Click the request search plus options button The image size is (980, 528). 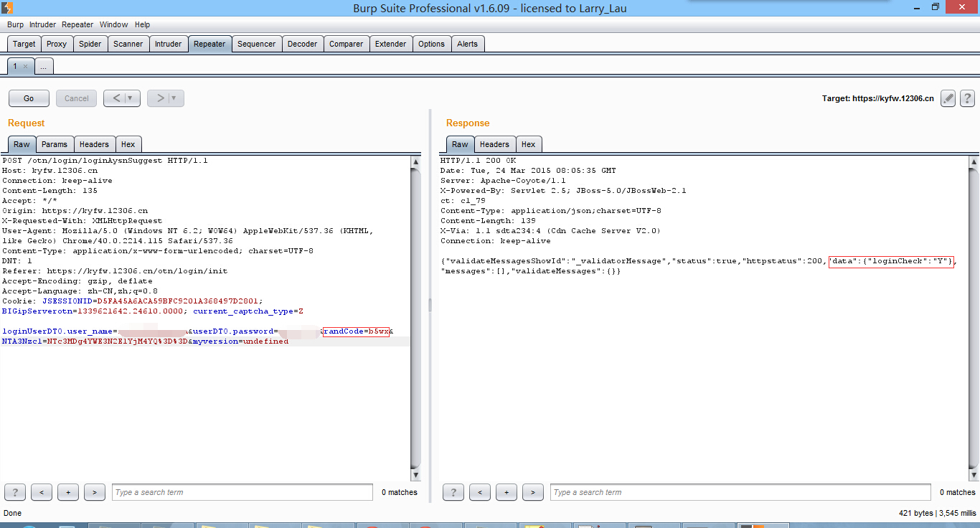click(x=68, y=492)
